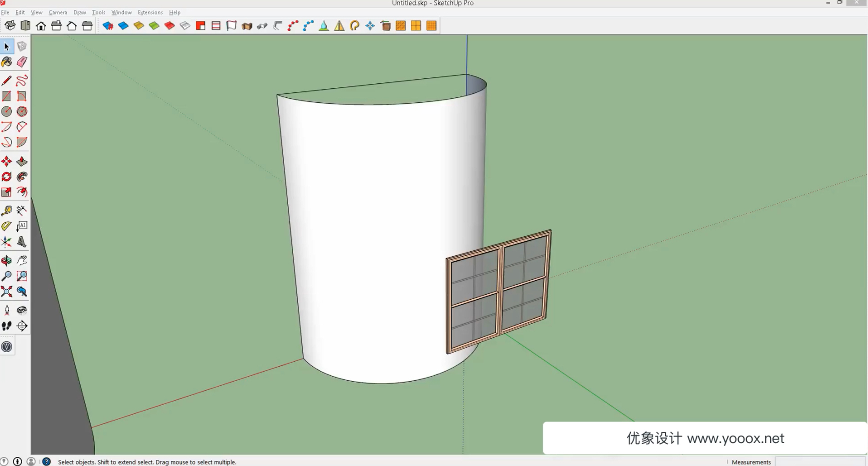The width and height of the screenshot is (868, 466).
Task: Open the Draw menu
Action: tap(79, 12)
